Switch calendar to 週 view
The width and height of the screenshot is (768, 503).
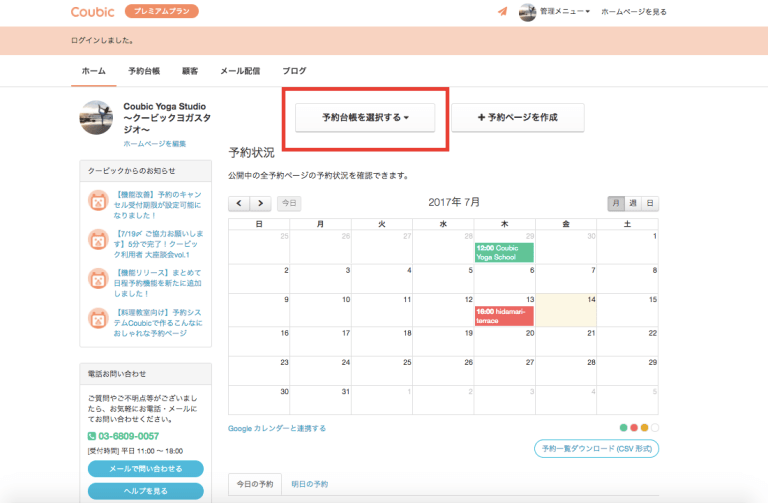pyautogui.click(x=633, y=203)
